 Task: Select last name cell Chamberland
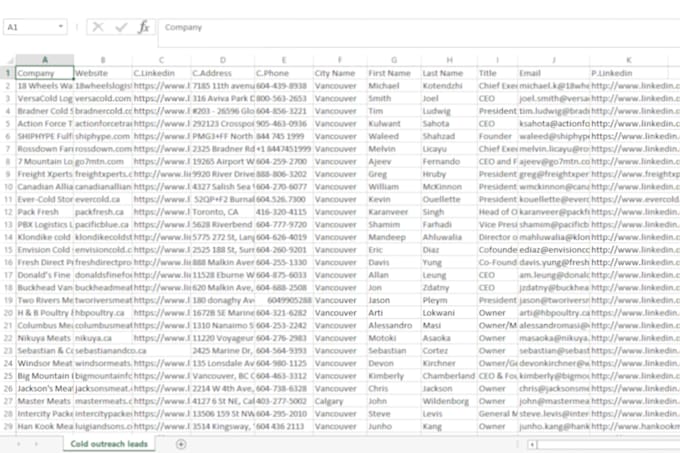(449, 376)
